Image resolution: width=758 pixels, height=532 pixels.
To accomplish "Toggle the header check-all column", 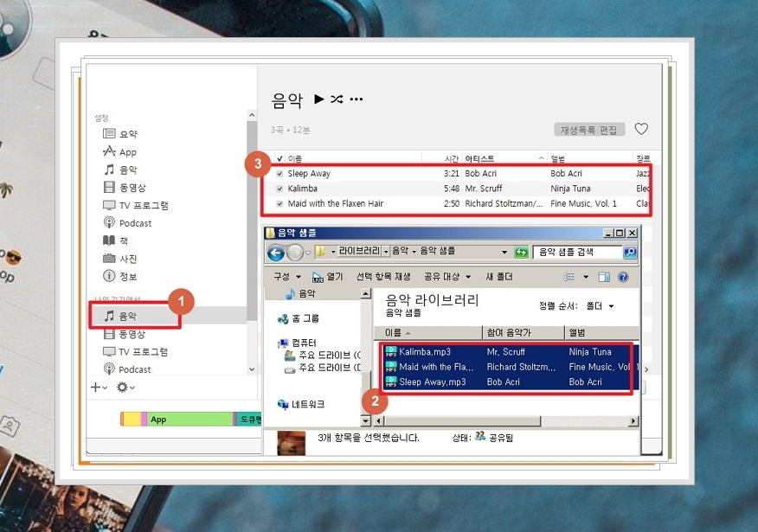I will pos(279,158).
